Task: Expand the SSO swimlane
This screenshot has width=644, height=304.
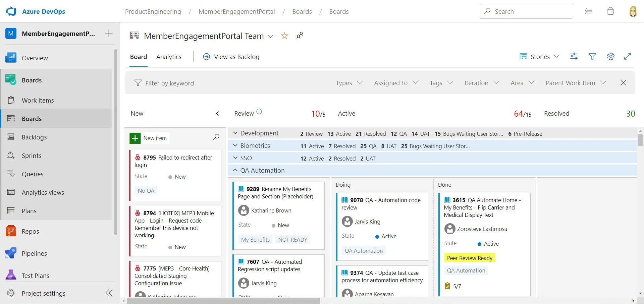Action: [x=235, y=158]
